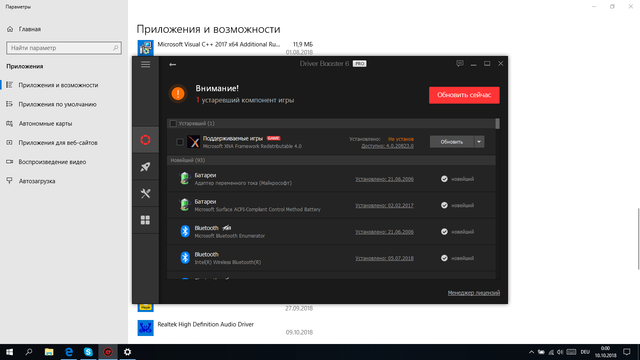Select the Scan red circle sidebar icon
Screen dimensions: 640x360
pyautogui.click(x=145, y=140)
